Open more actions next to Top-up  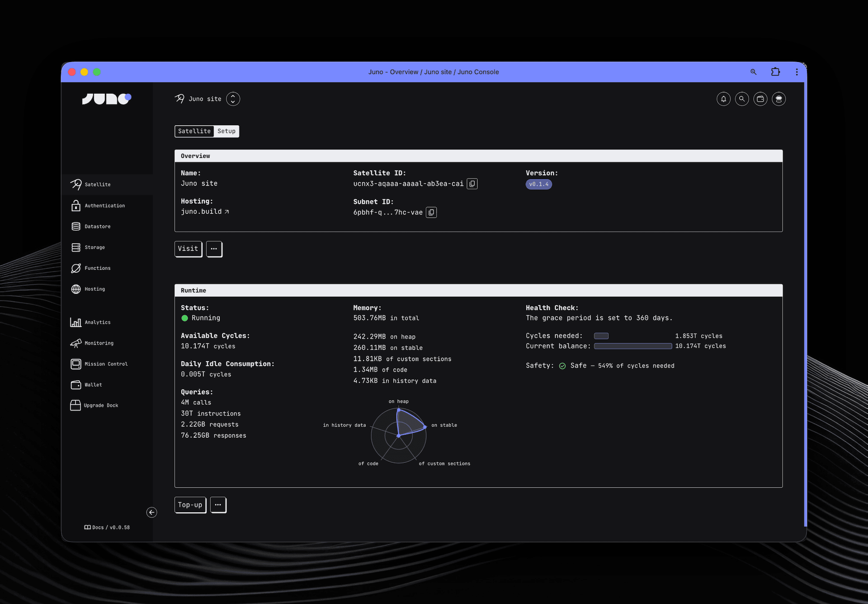coord(218,505)
